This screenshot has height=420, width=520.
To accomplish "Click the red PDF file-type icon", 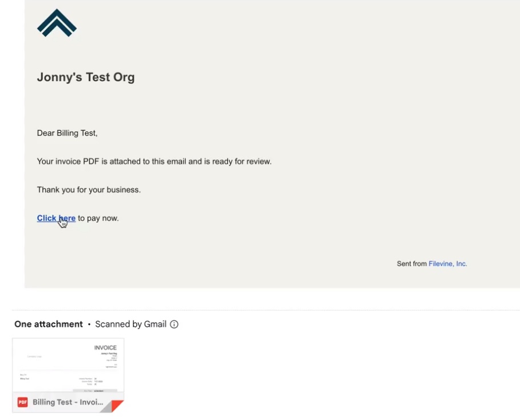I will click(x=22, y=402).
